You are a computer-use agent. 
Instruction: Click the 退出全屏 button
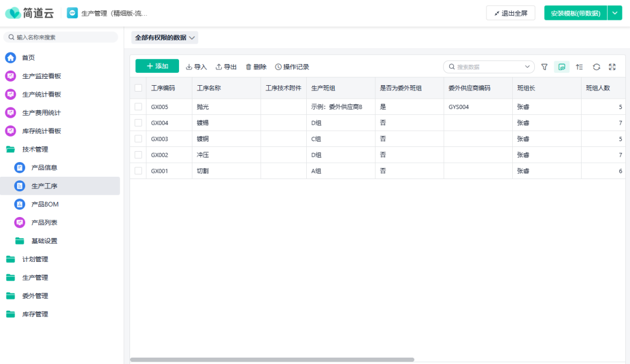click(x=510, y=13)
